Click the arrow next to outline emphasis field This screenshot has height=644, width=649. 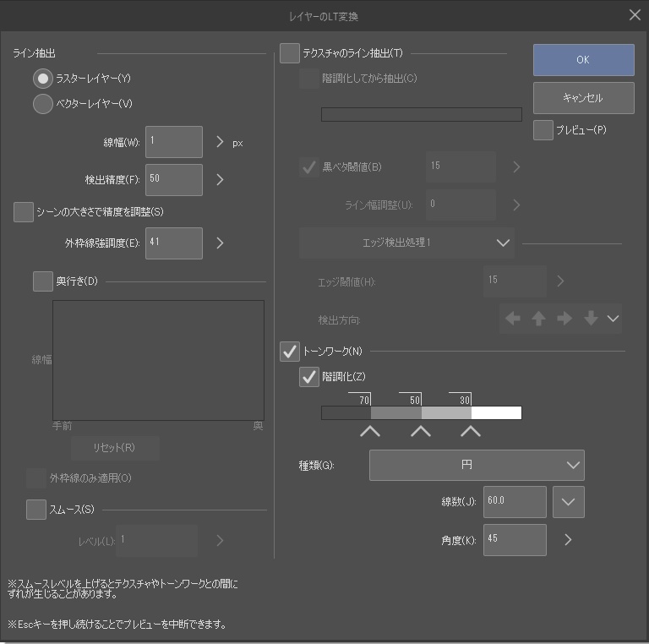(x=221, y=243)
